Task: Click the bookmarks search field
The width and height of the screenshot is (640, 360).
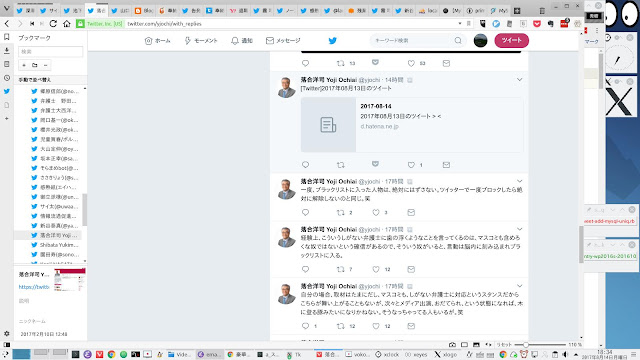Action: coord(51,51)
